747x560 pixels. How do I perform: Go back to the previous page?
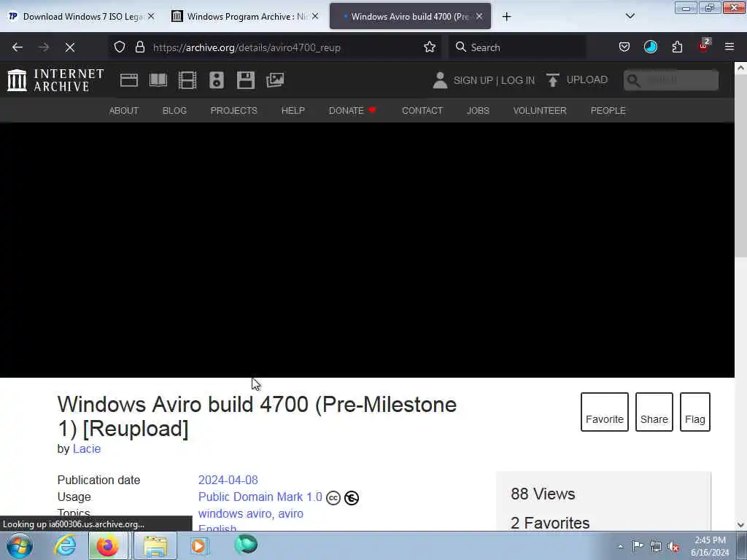click(18, 47)
